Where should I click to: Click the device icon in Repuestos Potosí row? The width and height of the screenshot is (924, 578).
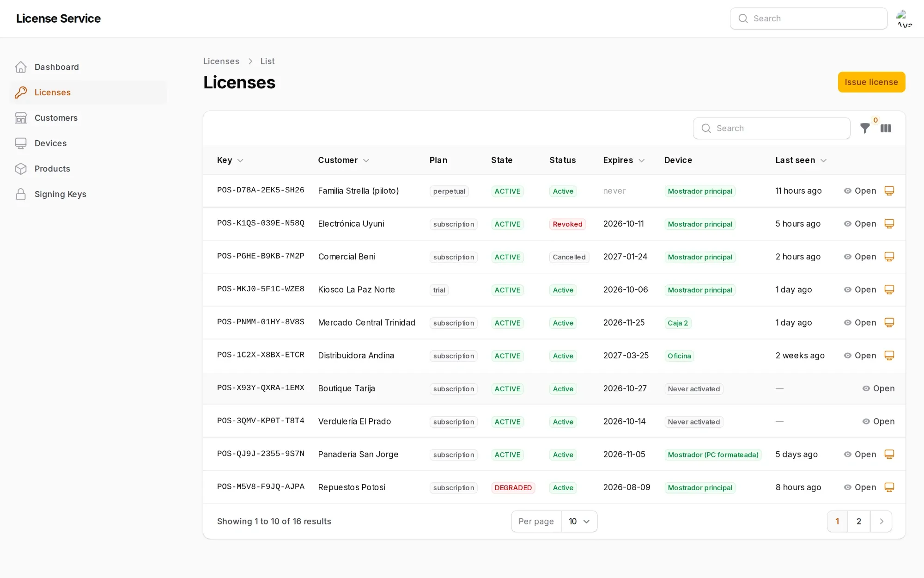[889, 487]
